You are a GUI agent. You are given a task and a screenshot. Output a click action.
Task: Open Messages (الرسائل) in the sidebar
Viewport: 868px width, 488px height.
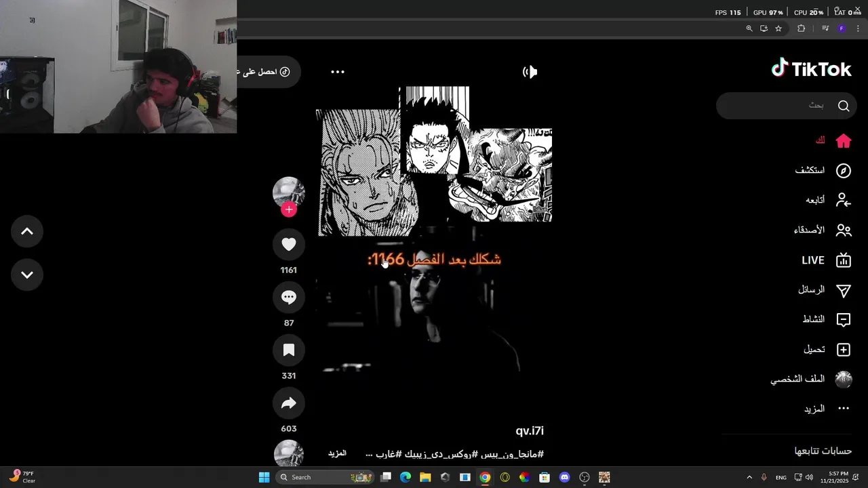(824, 290)
